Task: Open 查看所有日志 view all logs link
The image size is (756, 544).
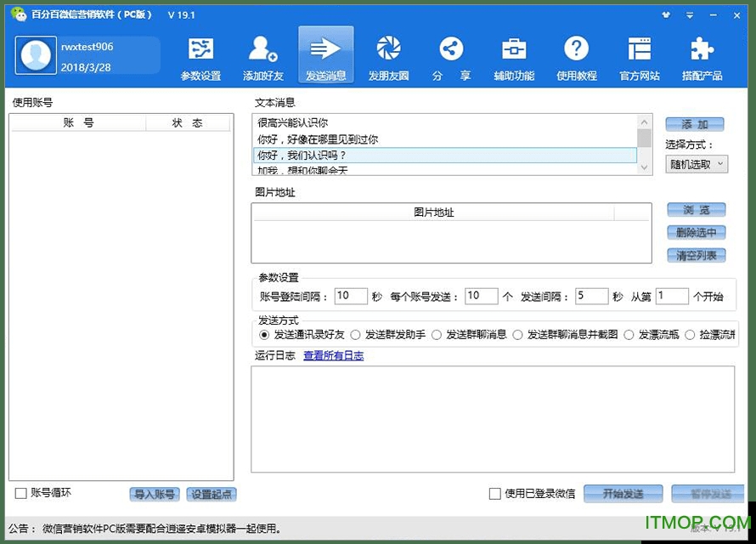Action: click(x=333, y=354)
